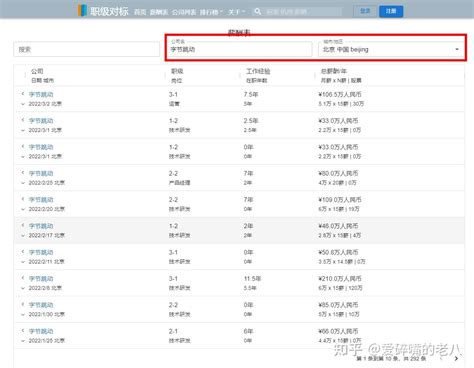This screenshot has height=368, width=474.
Task: Click left chevron beside 字节跳动 in 2022/2/17 row
Action: click(23, 226)
